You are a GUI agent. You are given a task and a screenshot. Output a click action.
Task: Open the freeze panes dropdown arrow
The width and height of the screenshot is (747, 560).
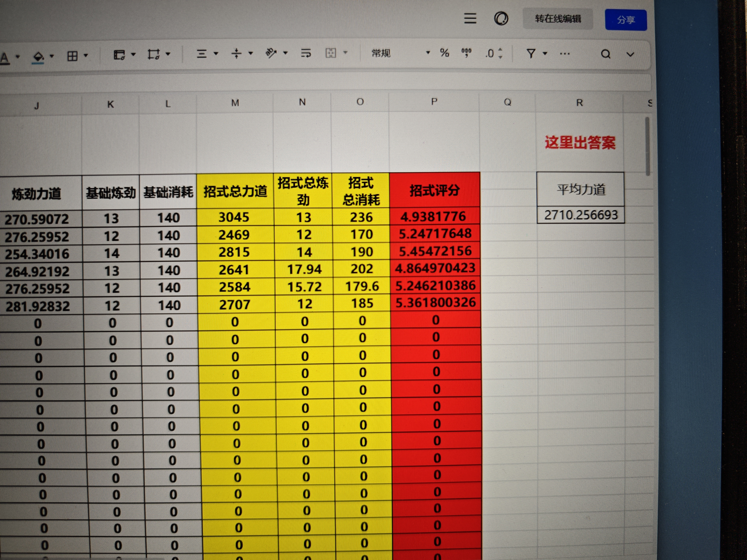pyautogui.click(x=133, y=54)
